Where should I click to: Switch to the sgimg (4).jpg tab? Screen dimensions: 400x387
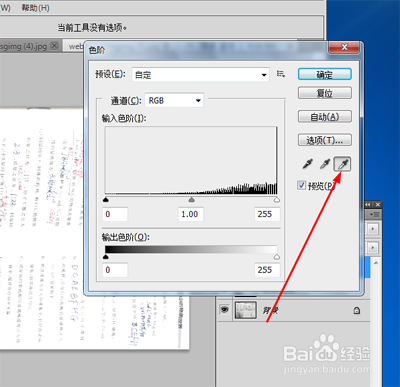coord(23,46)
